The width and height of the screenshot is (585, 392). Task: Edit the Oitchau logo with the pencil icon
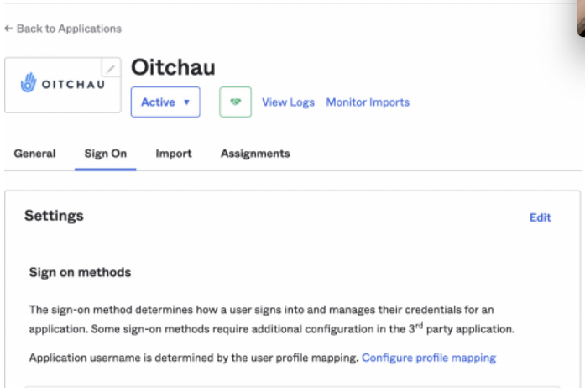(x=111, y=68)
